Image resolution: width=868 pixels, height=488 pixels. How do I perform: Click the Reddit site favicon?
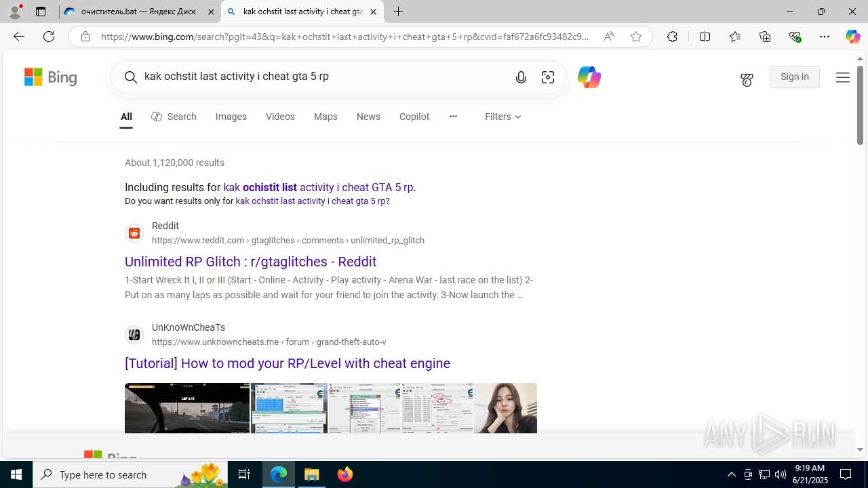click(x=134, y=233)
